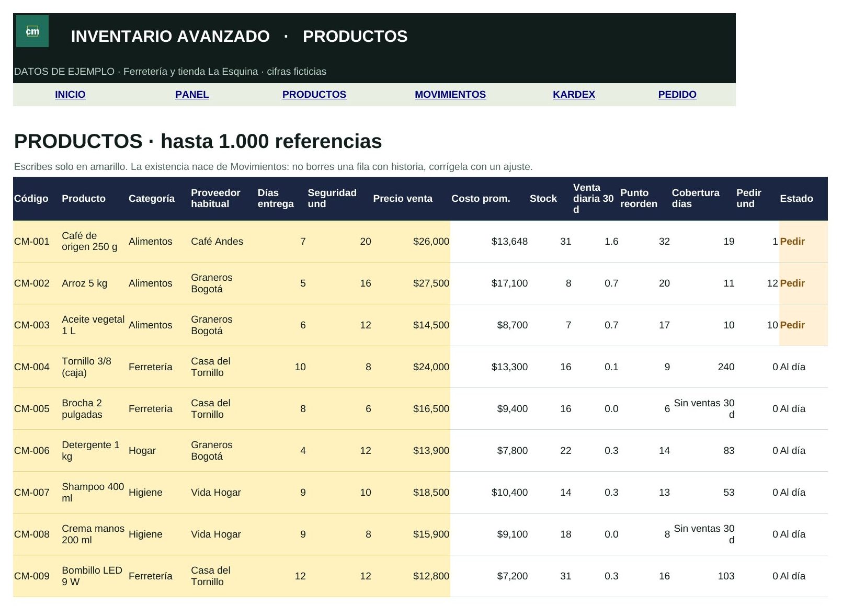Click Sin ventas 30 d for CM-008

pyautogui.click(x=704, y=534)
